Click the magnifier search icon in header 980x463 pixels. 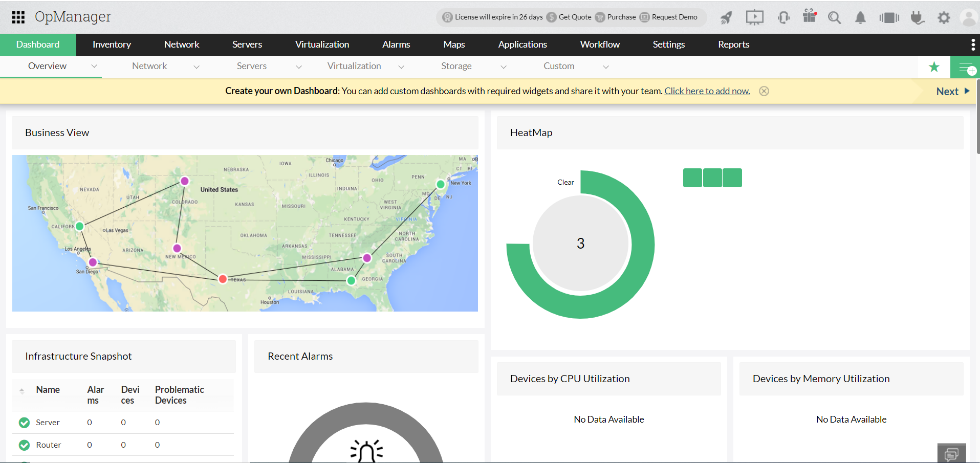834,18
